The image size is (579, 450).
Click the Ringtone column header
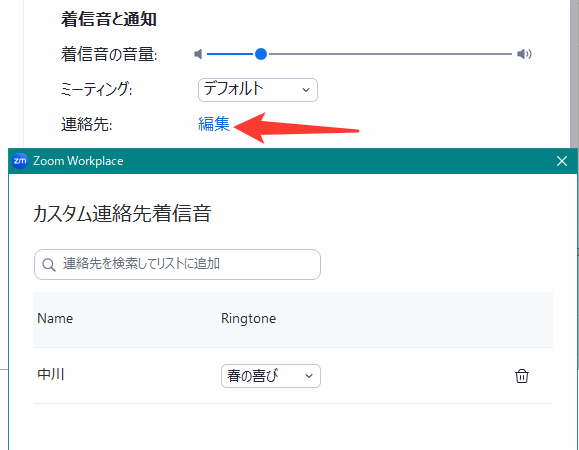249,319
